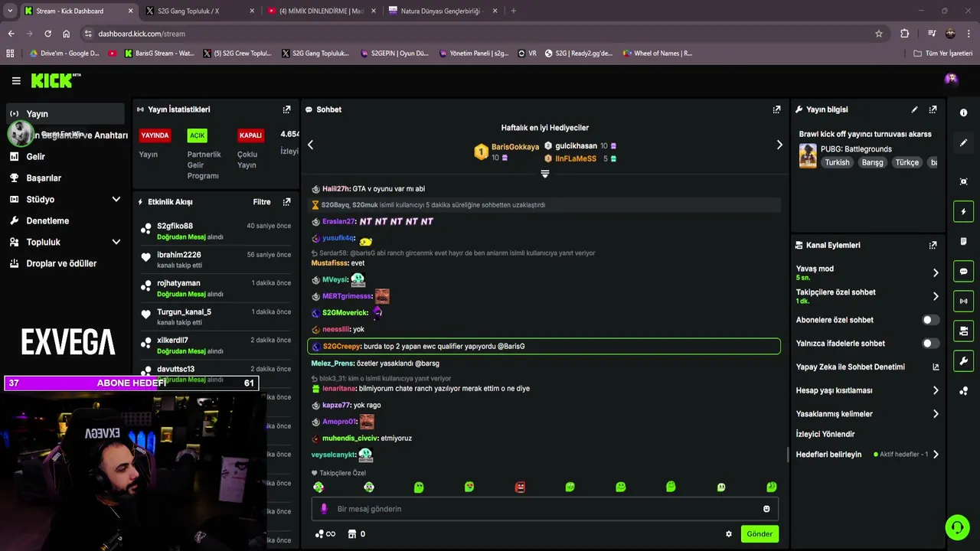
Task: Select the Turkish stream tag
Action: pos(837,162)
